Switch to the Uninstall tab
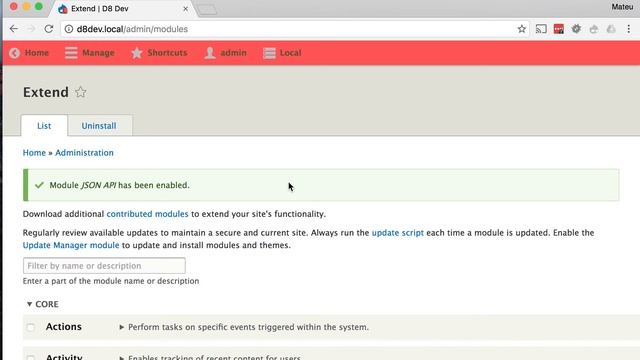The image size is (640, 360). click(x=99, y=126)
